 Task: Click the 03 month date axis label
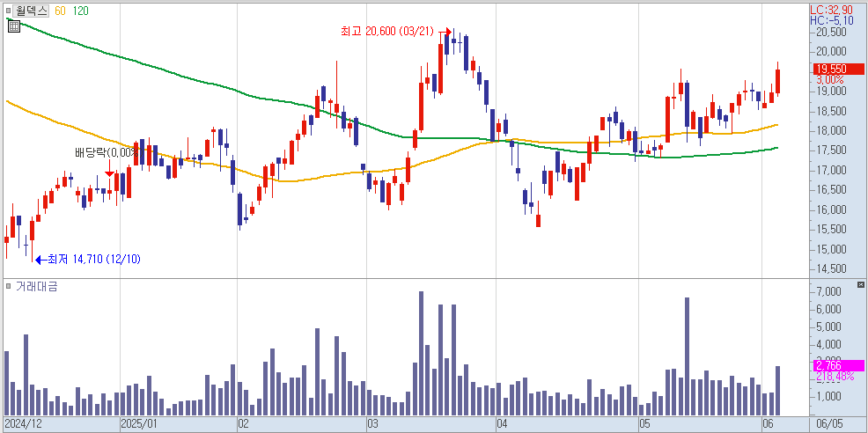[372, 425]
